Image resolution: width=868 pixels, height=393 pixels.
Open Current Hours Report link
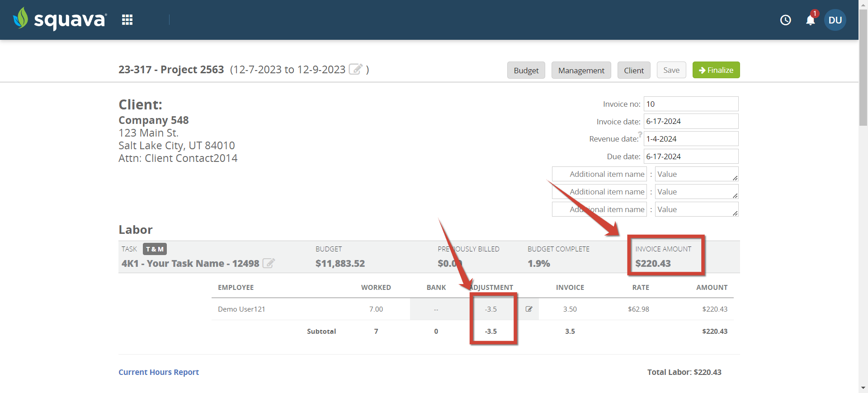point(159,372)
